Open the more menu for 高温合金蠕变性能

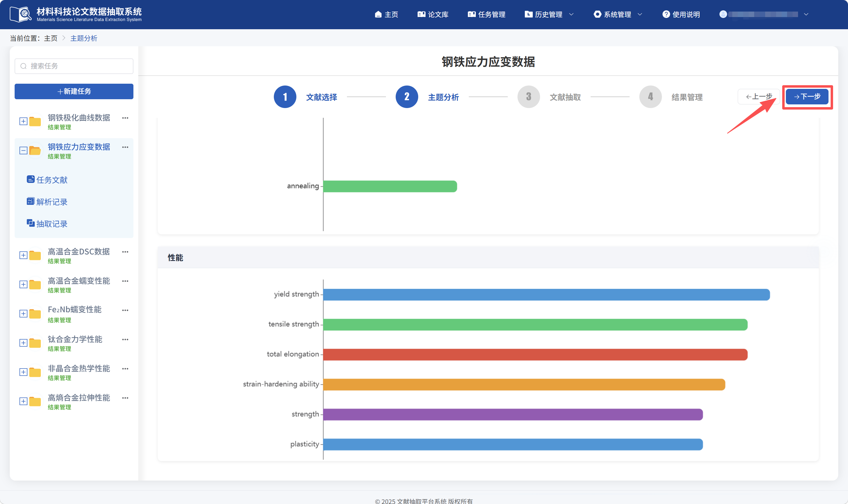click(125, 281)
